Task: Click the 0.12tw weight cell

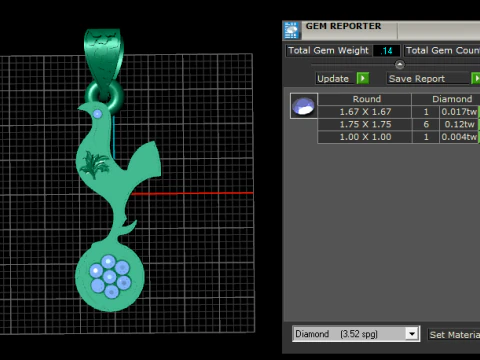Action: click(459, 124)
